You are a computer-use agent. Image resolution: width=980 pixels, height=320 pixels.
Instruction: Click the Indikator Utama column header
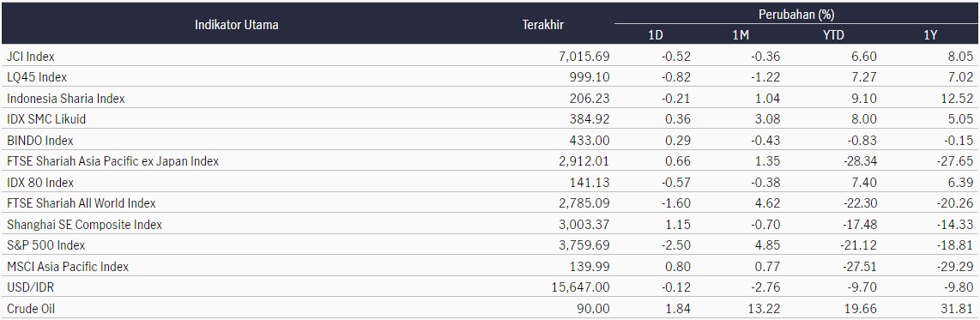(x=236, y=25)
